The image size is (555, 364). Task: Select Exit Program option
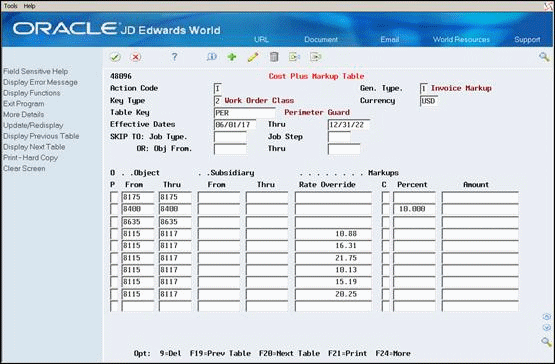coord(24,104)
